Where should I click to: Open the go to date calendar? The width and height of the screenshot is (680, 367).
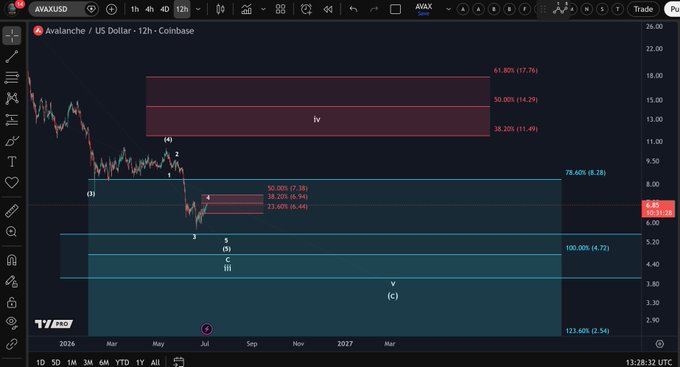[179, 361]
